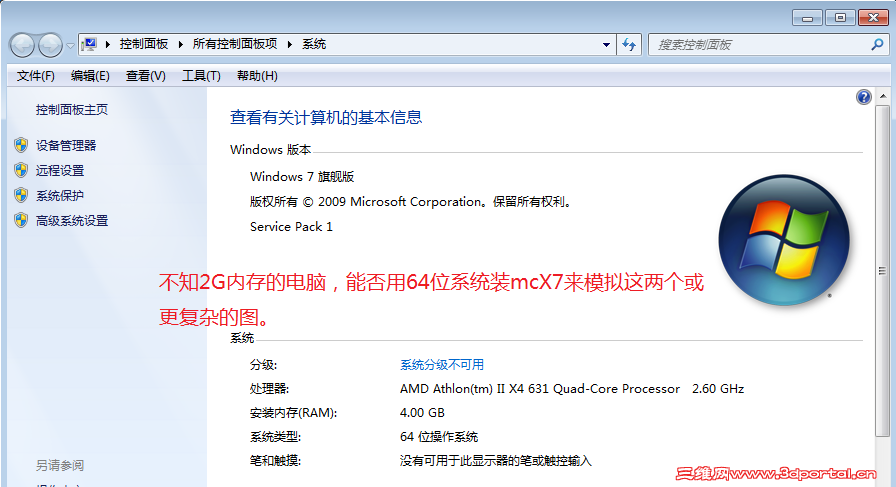
Task: Expand the arrow after 所有控制面板项
Action: coord(290,44)
